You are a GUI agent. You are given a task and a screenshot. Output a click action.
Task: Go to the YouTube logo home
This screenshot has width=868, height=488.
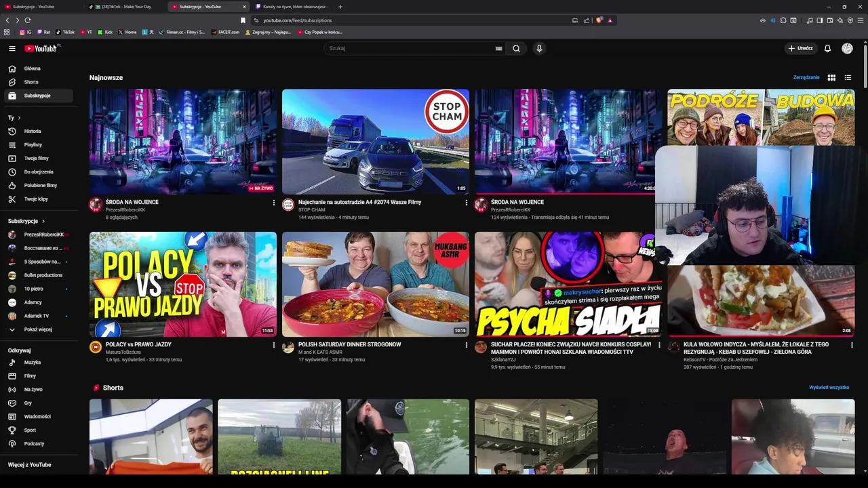tap(41, 48)
